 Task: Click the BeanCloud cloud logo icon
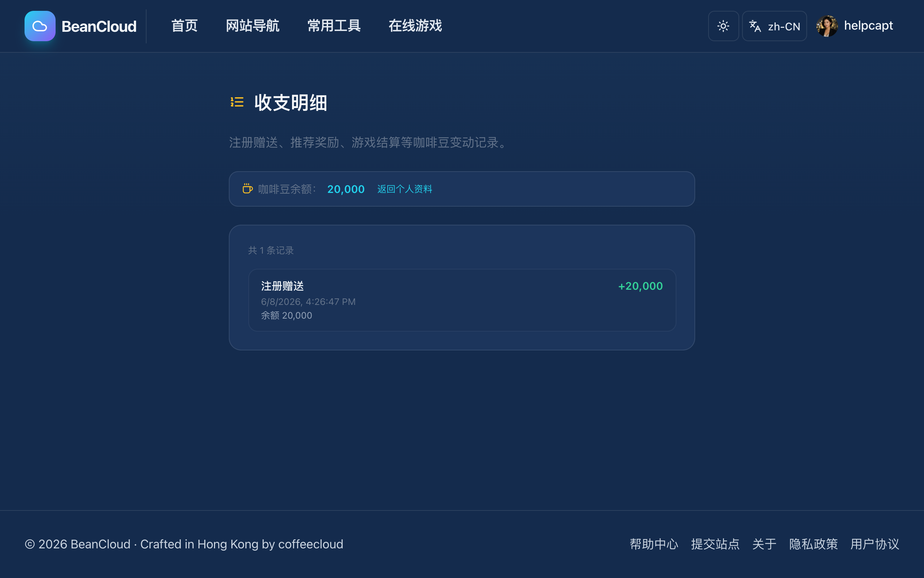click(40, 26)
